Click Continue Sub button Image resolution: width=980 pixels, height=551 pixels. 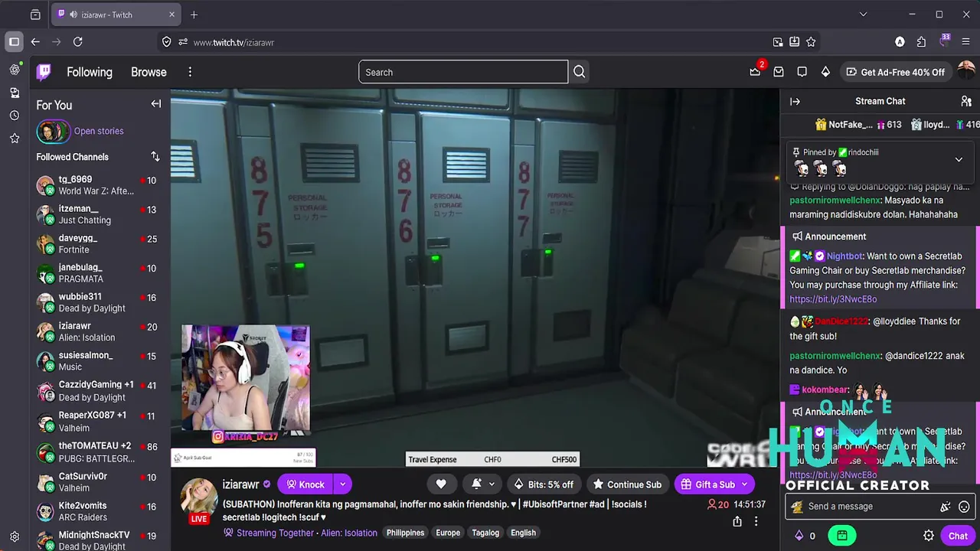click(627, 484)
